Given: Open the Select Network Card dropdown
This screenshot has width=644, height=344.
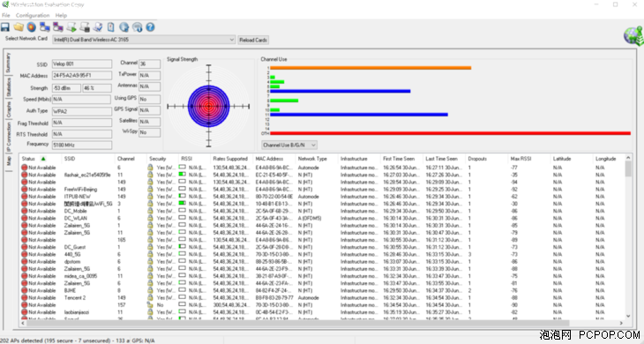Looking at the screenshot, I should click(x=144, y=40).
